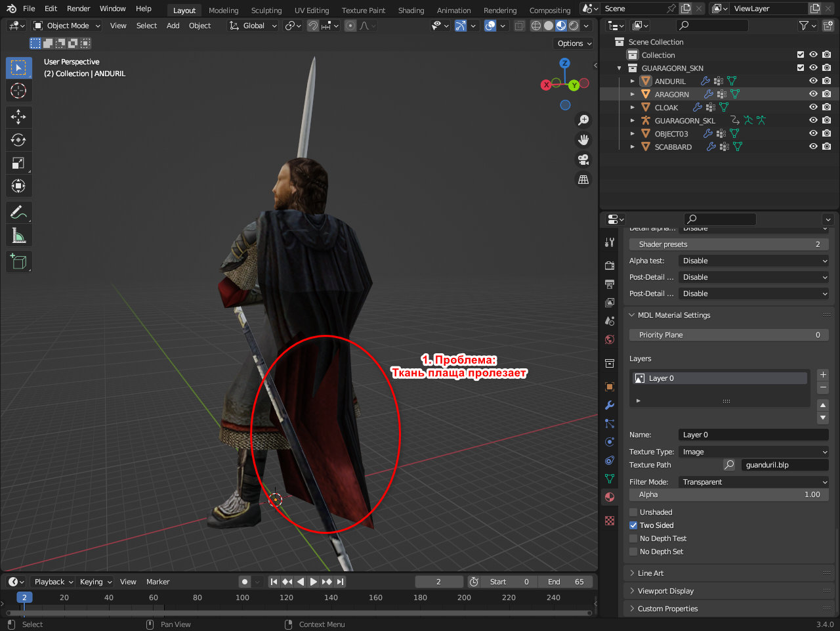Select the Cursor tool in toolbar
The image size is (840, 631).
(18, 91)
